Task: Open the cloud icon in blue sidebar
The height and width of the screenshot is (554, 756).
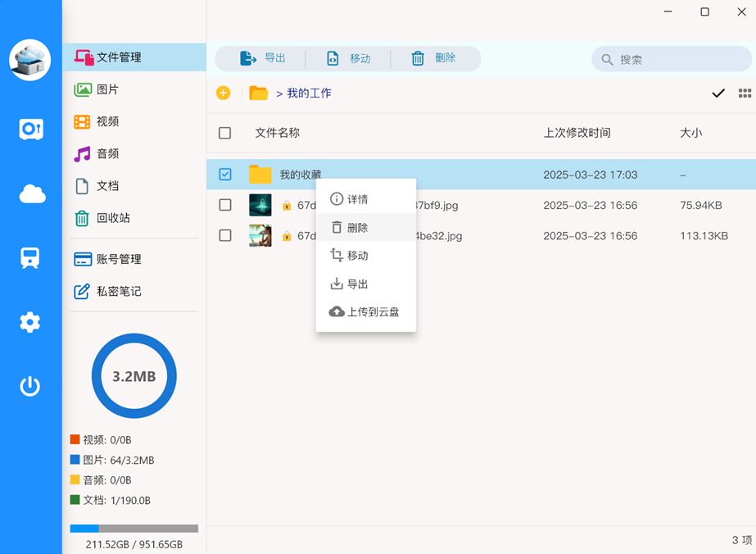Action: pyautogui.click(x=32, y=193)
